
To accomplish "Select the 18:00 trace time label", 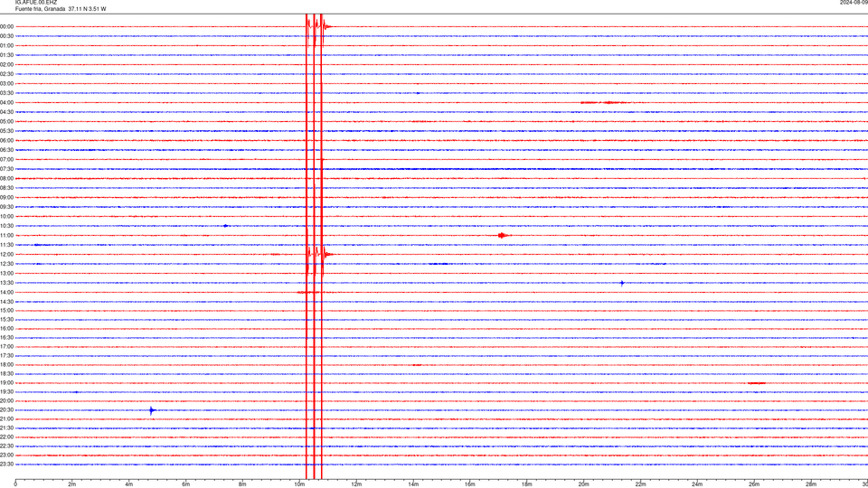I will (7, 364).
